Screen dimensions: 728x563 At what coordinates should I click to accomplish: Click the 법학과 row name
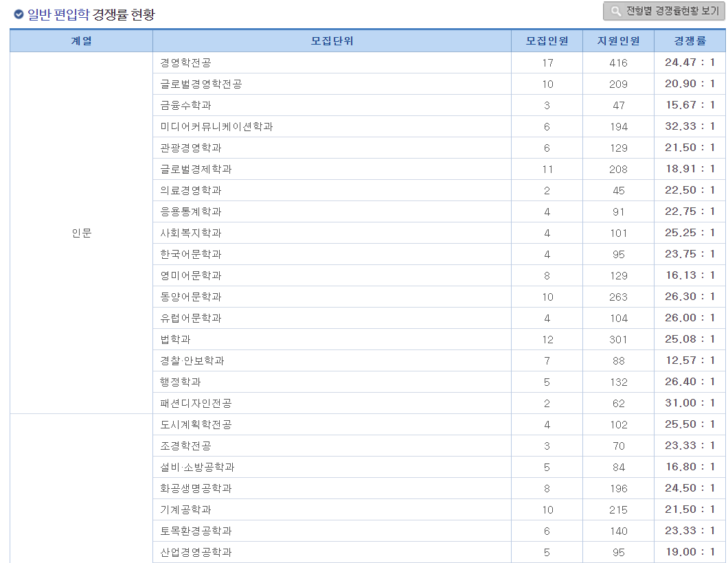tap(176, 340)
